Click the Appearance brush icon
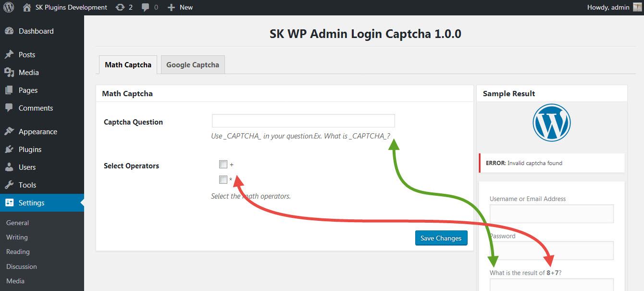Viewport: 644px width, 291px height. tap(9, 132)
